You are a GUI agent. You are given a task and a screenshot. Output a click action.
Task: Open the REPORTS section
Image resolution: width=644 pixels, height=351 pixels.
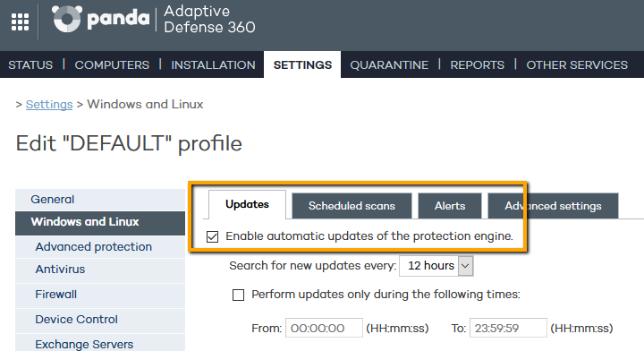click(478, 65)
